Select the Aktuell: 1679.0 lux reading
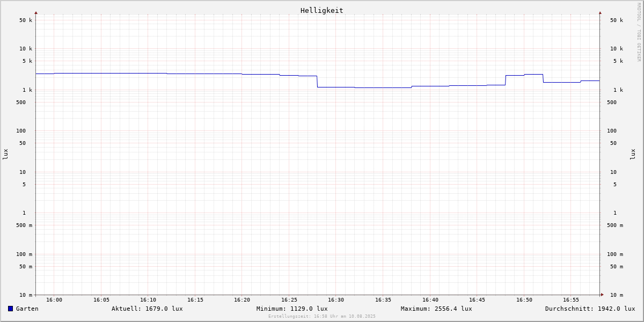Image resolution: width=644 pixels, height=322 pixels. click(147, 309)
